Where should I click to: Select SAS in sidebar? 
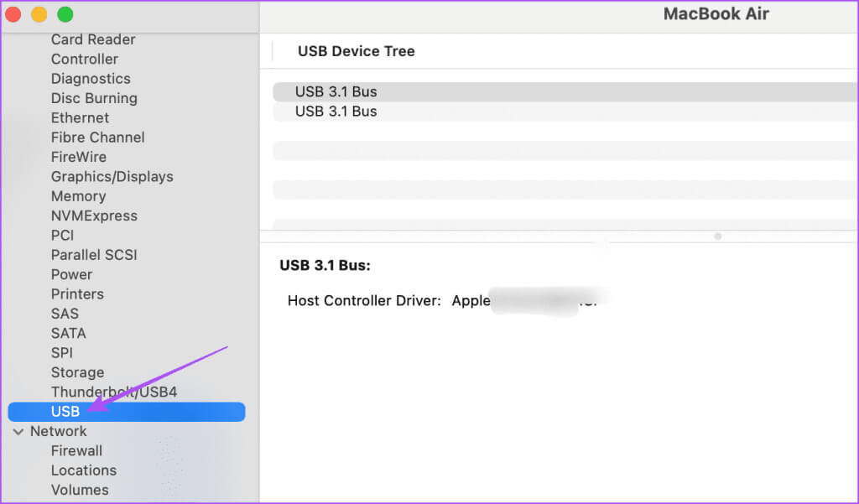(65, 314)
